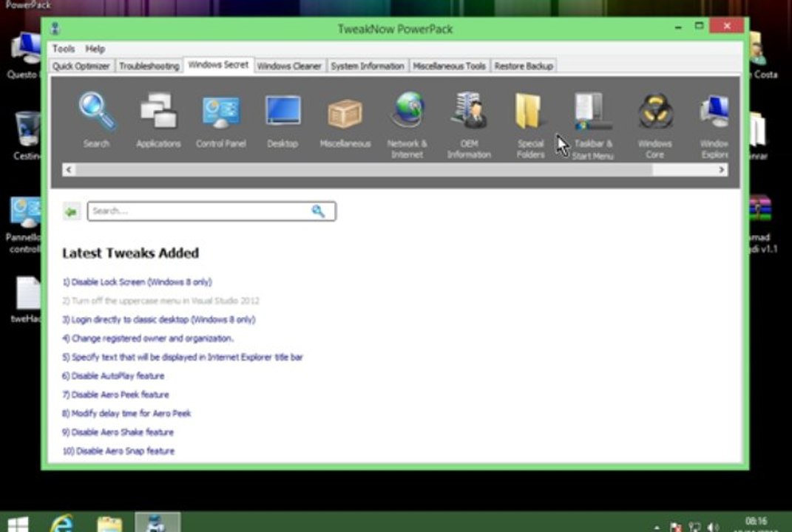Open Disable AutoPlay feature link
This screenshot has height=532, width=792.
(113, 376)
